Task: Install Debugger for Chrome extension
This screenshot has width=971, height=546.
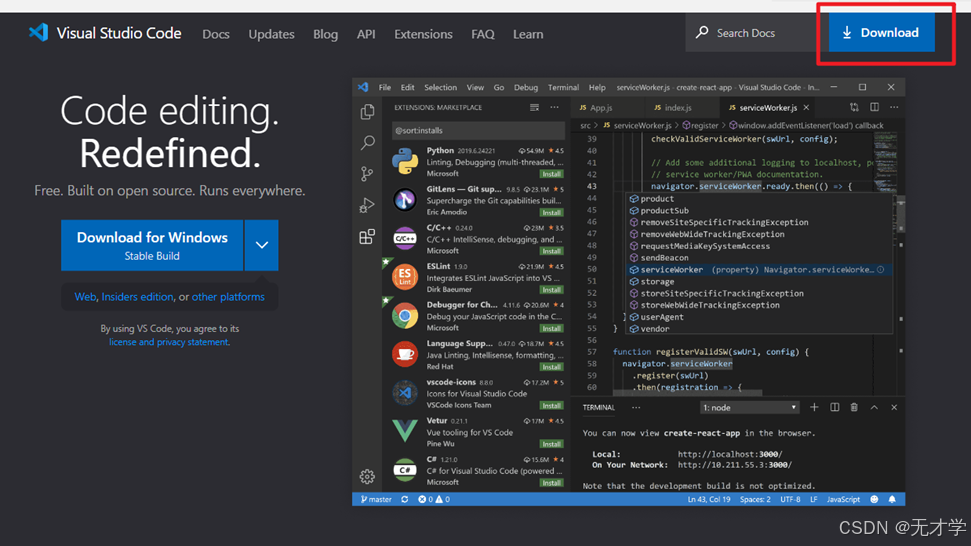Action: tap(551, 328)
